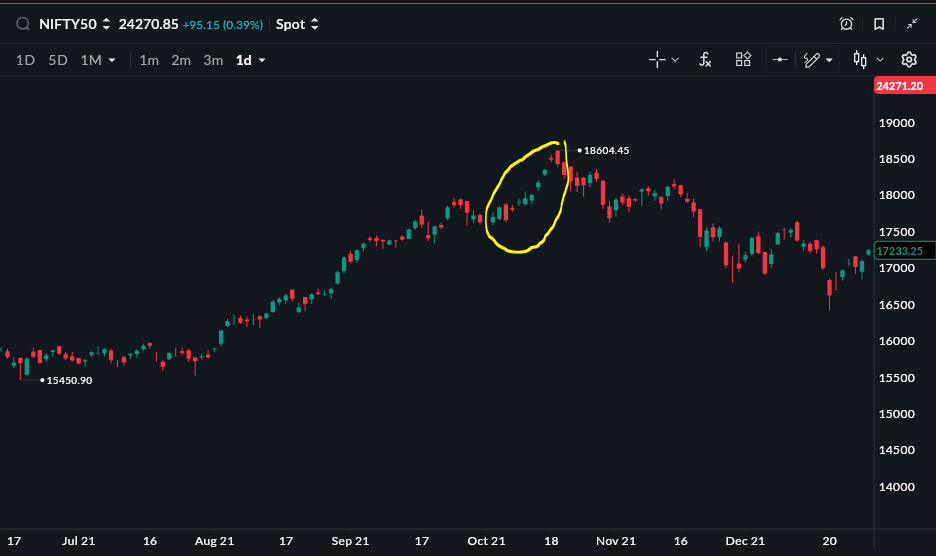Image resolution: width=936 pixels, height=556 pixels.
Task: Open the Spot instrument type dropdown
Action: coord(297,24)
